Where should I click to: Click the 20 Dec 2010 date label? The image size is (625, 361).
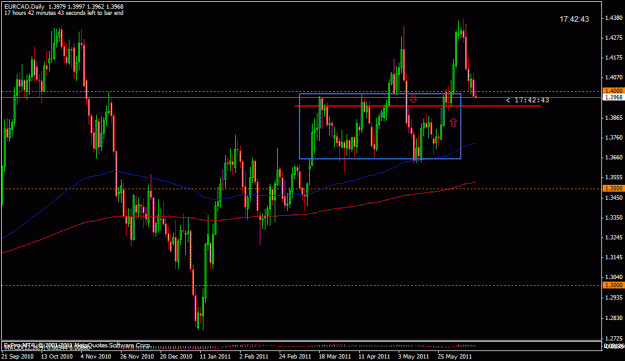coord(176,357)
